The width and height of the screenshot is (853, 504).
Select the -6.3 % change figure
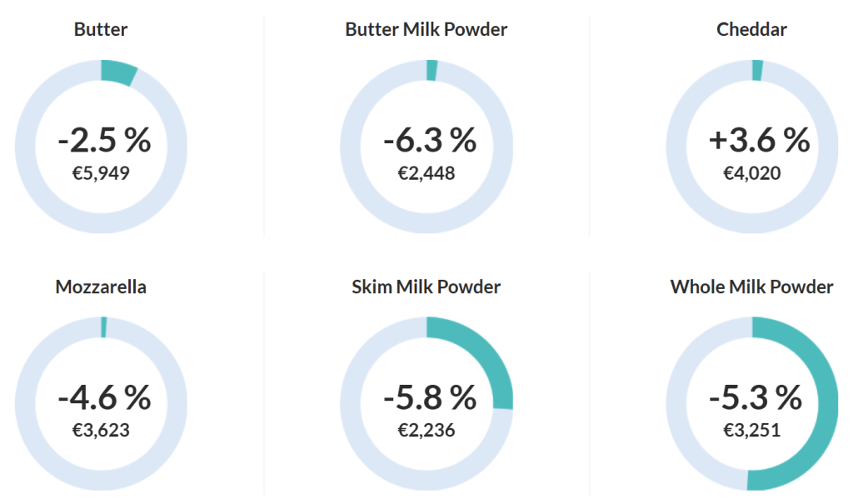point(430,140)
